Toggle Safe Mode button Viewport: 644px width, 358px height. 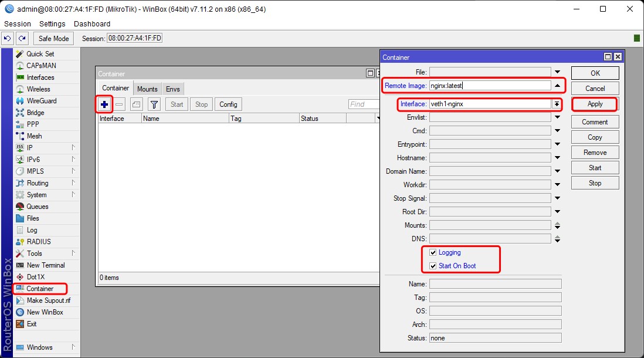click(53, 39)
